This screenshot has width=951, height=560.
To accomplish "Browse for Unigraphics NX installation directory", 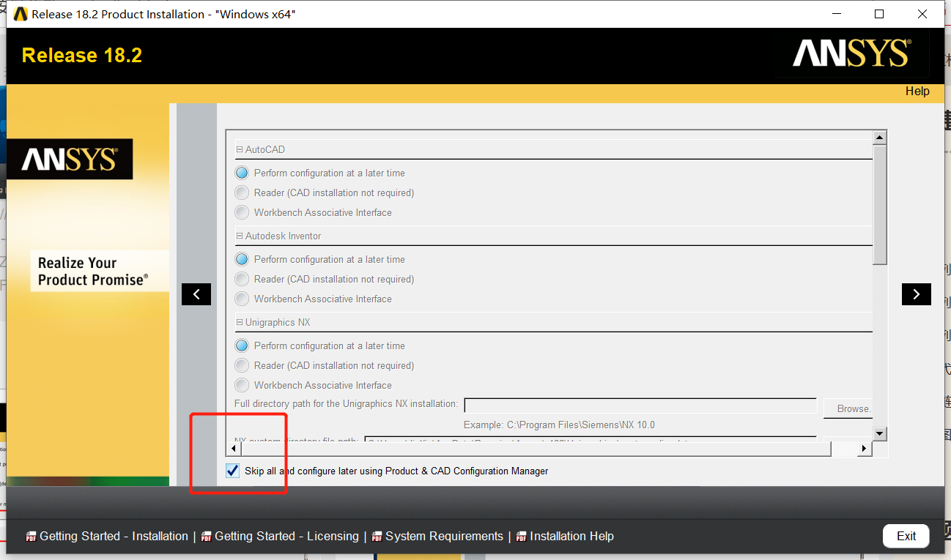I will [x=848, y=408].
